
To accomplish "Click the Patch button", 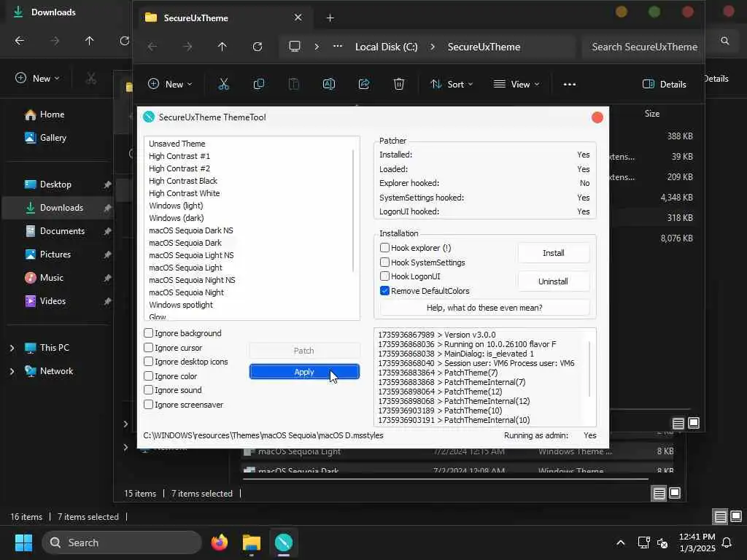I will [x=304, y=351].
